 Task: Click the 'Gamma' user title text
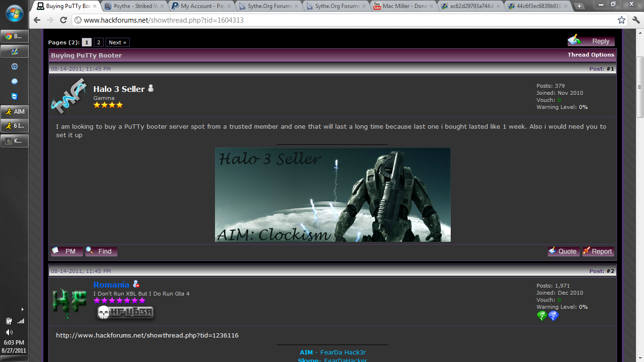[104, 98]
